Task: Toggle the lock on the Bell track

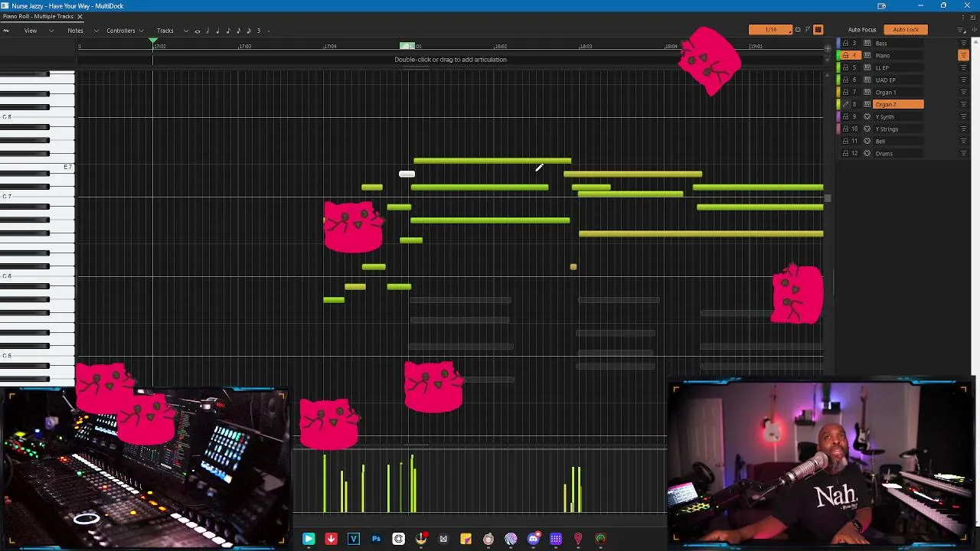Action: (x=845, y=141)
